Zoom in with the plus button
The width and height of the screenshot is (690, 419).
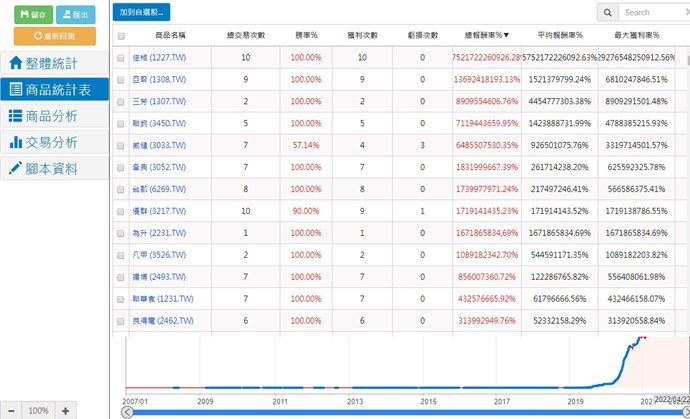point(65,410)
